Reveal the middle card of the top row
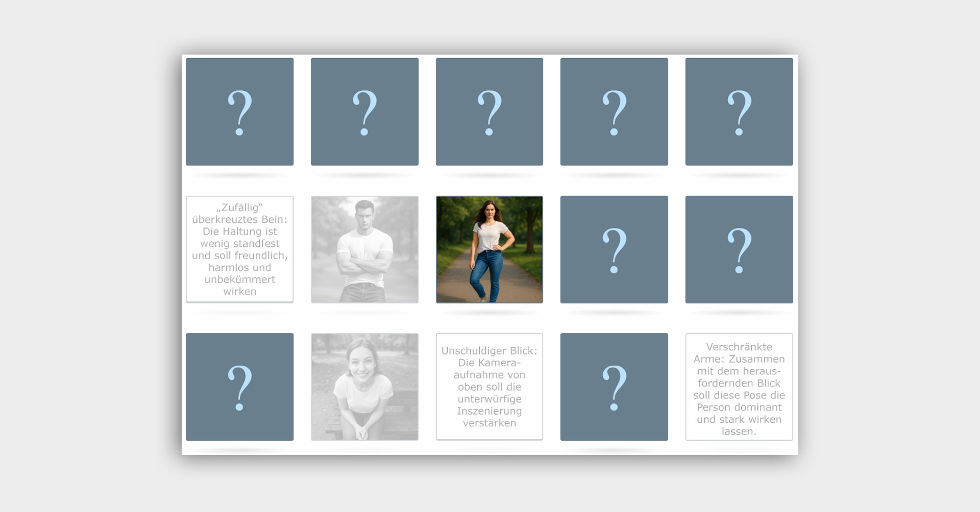980x512 pixels. (x=489, y=112)
